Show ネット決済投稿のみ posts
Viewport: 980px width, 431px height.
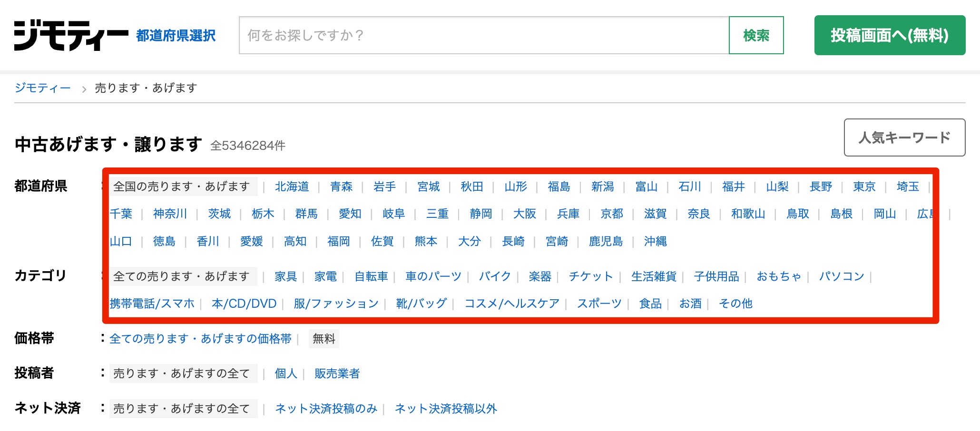click(326, 409)
